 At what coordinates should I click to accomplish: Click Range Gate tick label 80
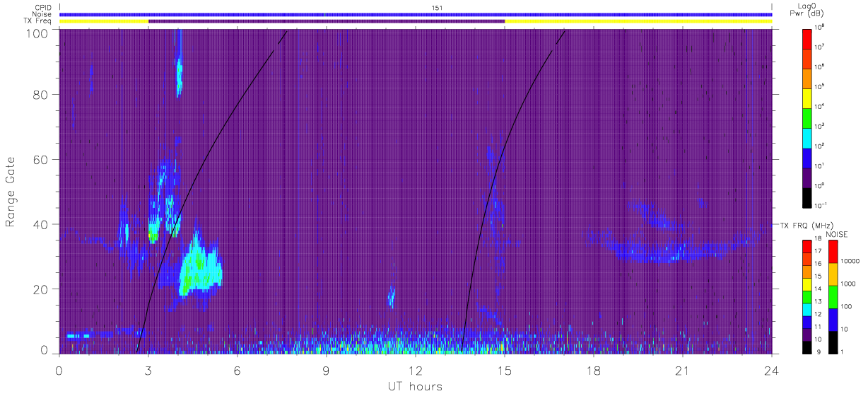coord(40,94)
